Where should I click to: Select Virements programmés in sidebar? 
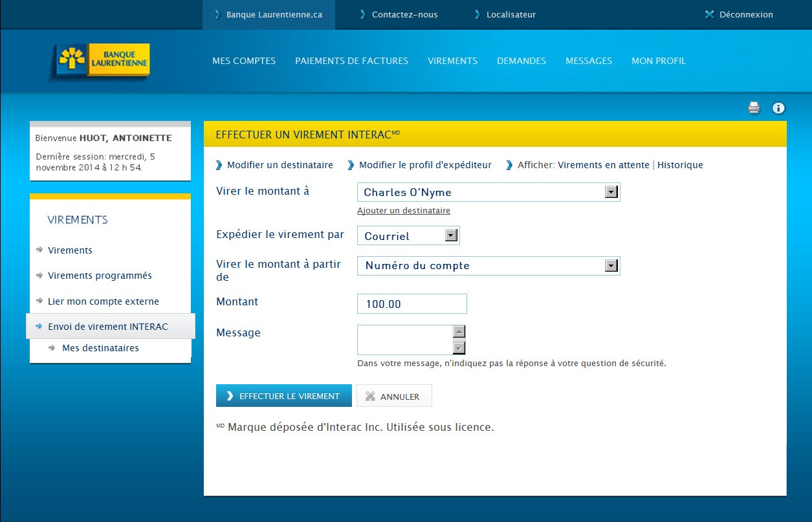tap(100, 276)
